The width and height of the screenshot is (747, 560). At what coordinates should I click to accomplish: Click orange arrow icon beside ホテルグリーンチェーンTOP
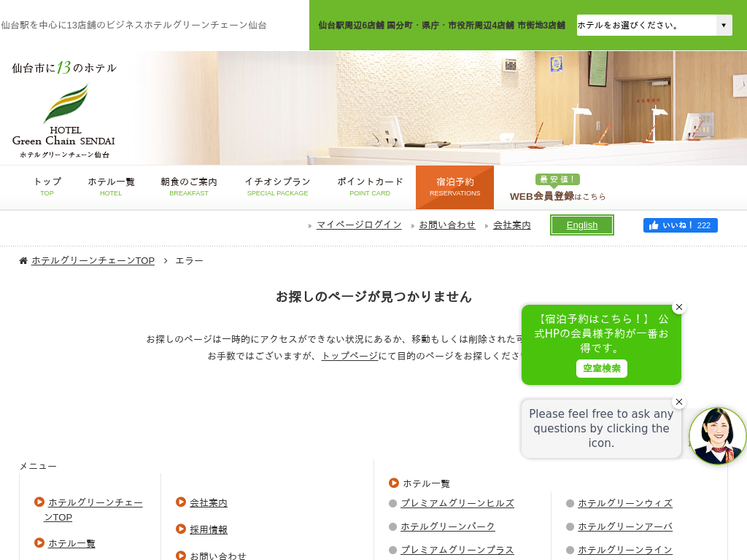coord(39,502)
